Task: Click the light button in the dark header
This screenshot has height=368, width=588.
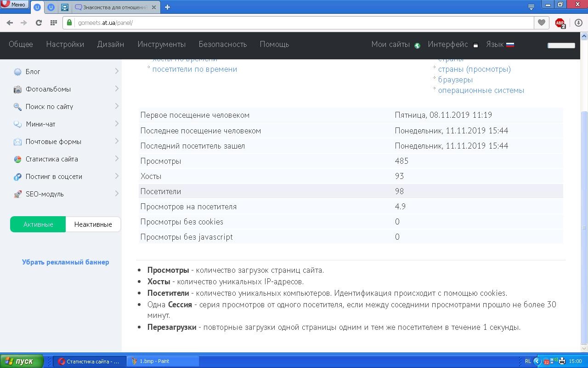Action: (x=561, y=45)
